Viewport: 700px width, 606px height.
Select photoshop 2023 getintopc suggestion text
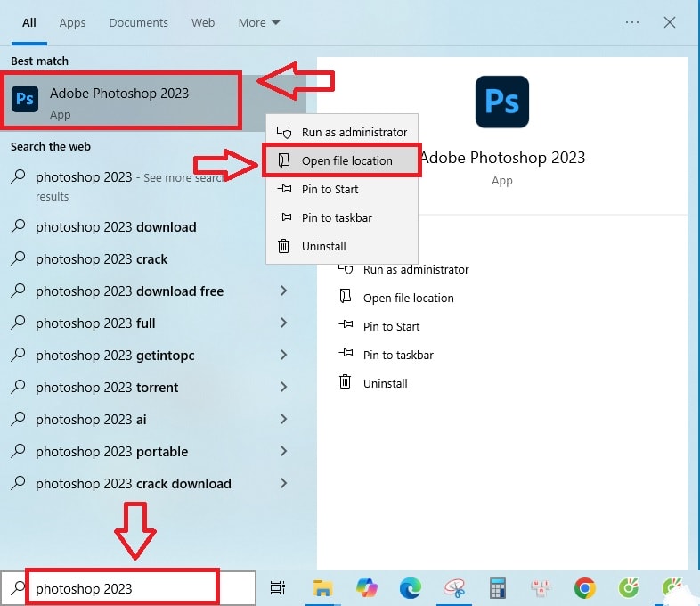click(x=115, y=356)
